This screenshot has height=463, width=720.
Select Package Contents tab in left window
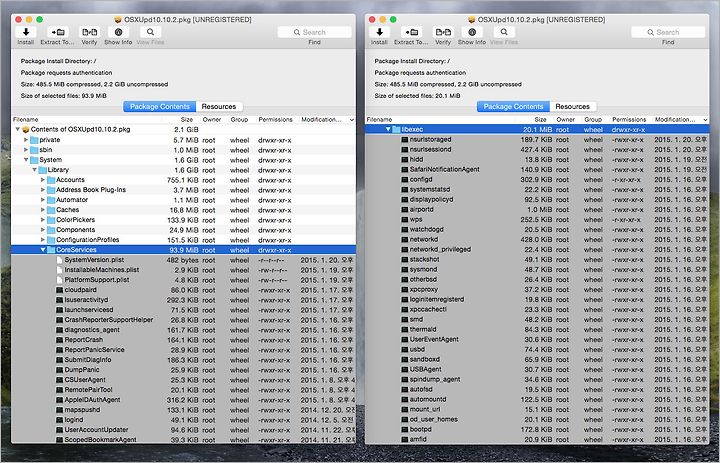159,107
